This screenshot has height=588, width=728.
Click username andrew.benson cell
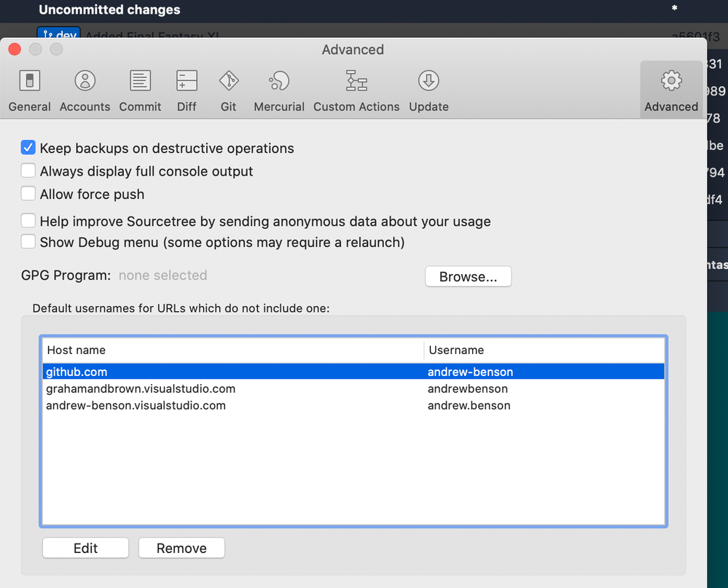click(x=469, y=405)
